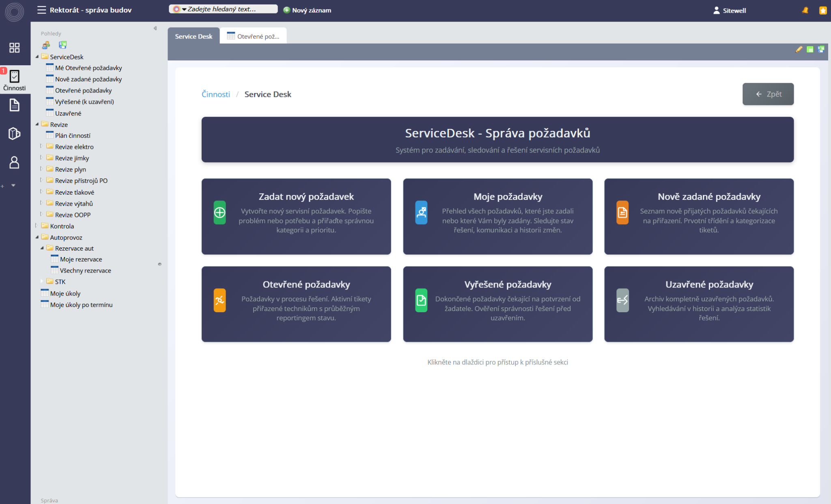Expand the Revize elektro folder

41,146
